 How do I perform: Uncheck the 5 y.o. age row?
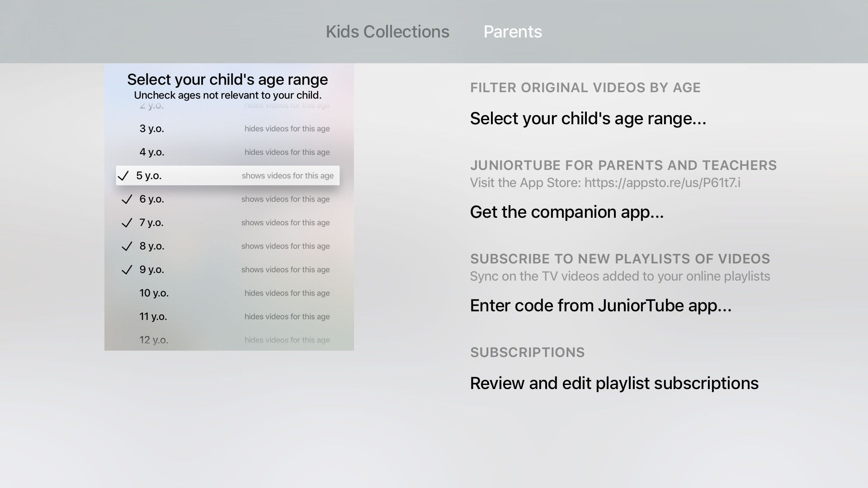[227, 175]
